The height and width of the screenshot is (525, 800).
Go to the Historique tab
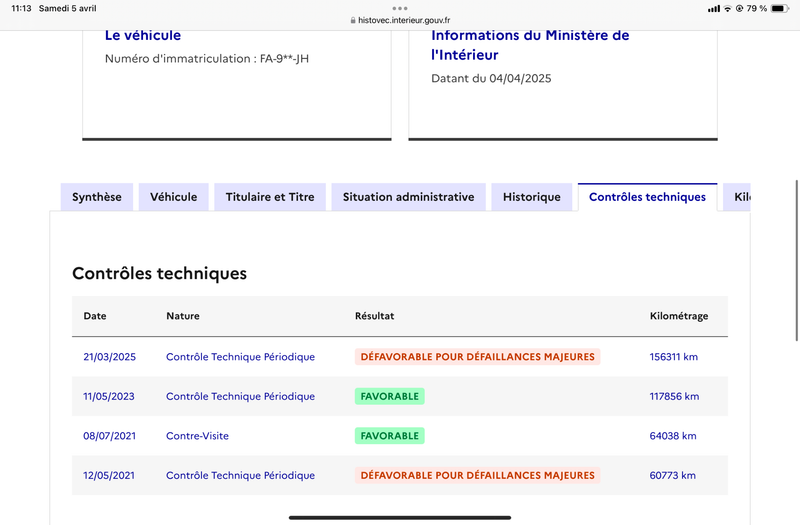point(532,197)
